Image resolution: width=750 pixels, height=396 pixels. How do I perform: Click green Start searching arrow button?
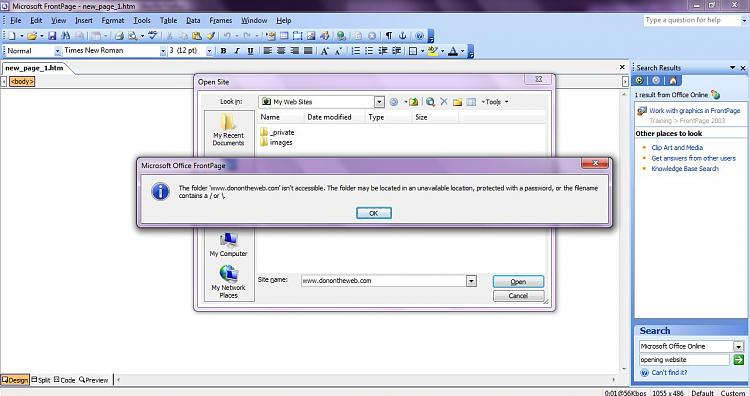pyautogui.click(x=739, y=360)
